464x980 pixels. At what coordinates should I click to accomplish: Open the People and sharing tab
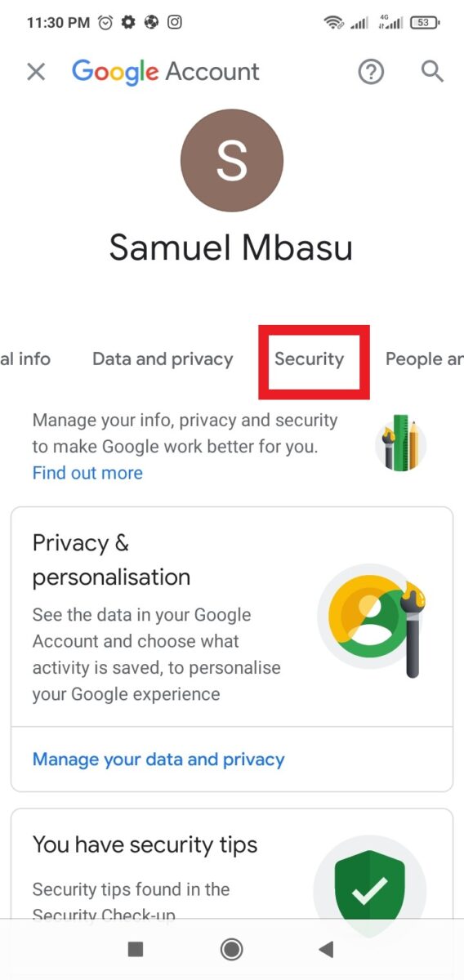point(425,359)
